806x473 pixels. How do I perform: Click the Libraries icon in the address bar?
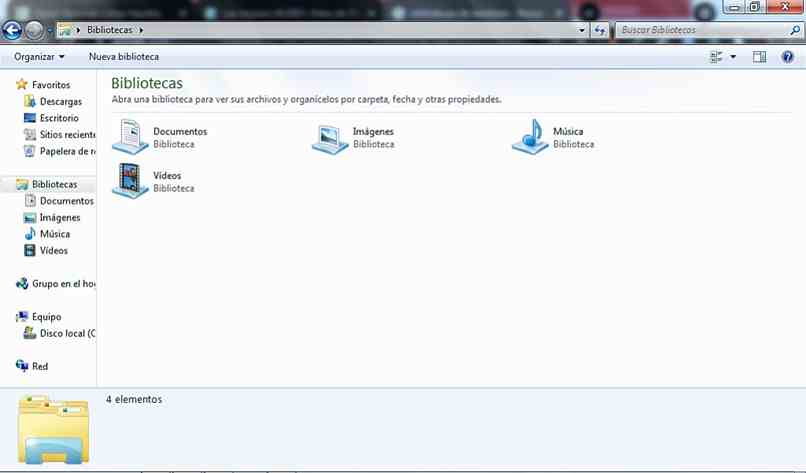point(65,30)
